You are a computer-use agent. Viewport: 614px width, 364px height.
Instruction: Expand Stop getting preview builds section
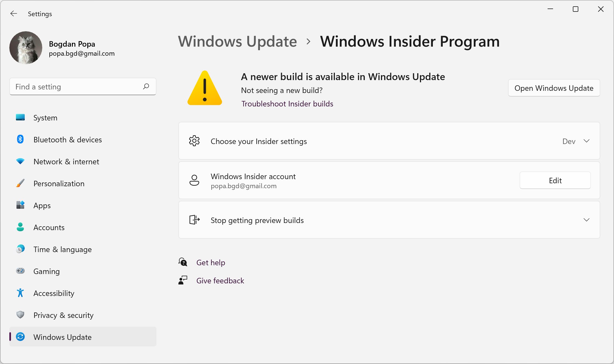coord(587,220)
